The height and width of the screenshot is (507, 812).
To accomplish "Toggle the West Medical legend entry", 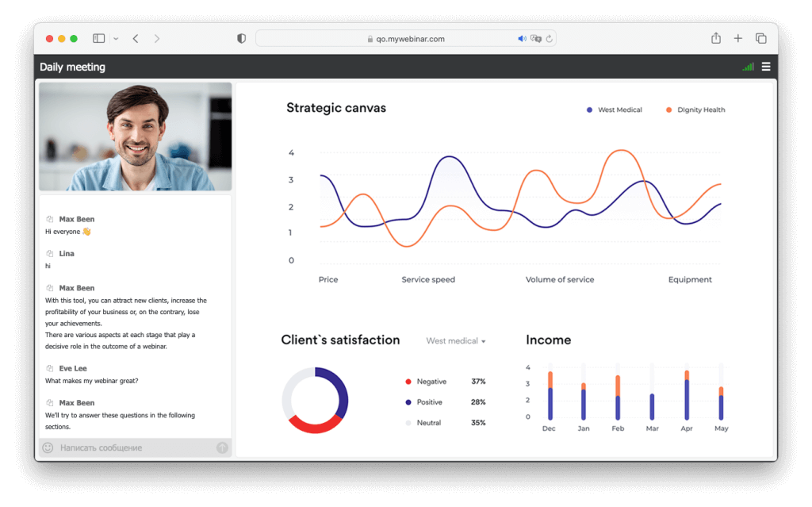I will pos(615,110).
